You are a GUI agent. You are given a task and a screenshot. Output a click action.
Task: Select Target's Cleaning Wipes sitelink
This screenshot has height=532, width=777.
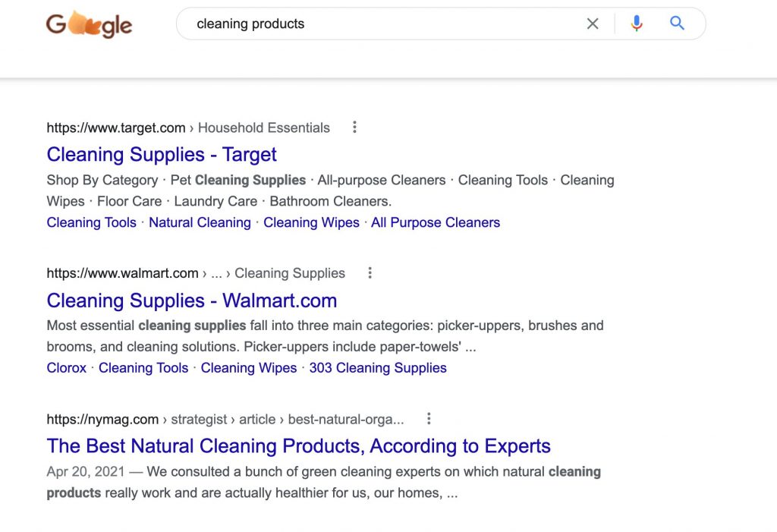click(x=311, y=222)
